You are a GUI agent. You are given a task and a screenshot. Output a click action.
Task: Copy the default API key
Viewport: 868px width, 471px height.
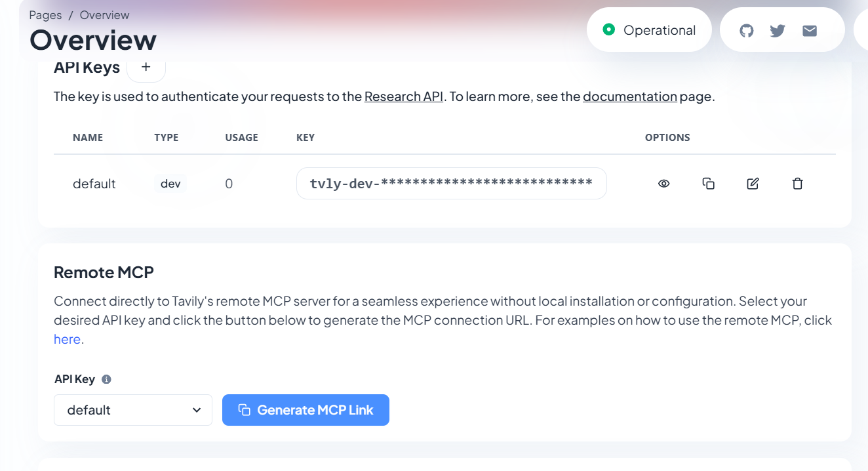708,184
